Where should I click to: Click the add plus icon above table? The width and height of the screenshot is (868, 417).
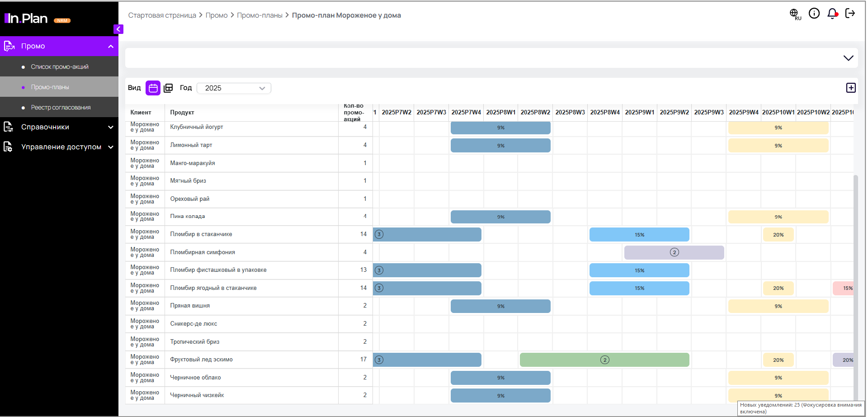(x=851, y=88)
